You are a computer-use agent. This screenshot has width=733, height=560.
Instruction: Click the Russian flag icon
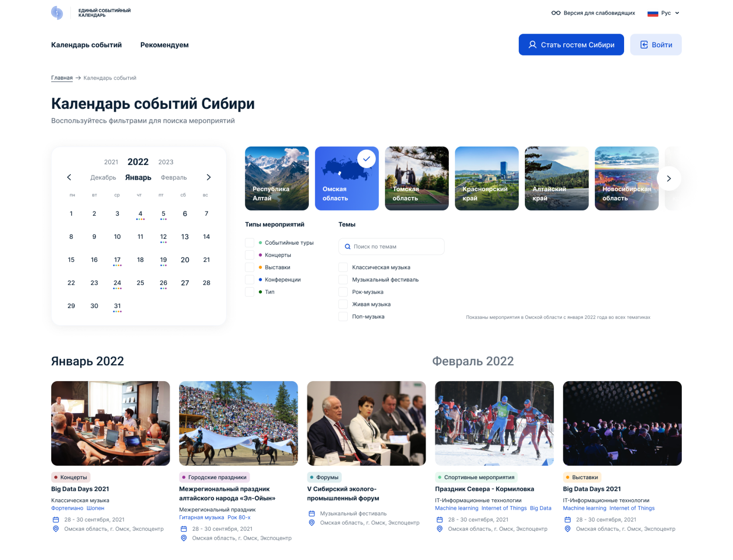(x=653, y=13)
